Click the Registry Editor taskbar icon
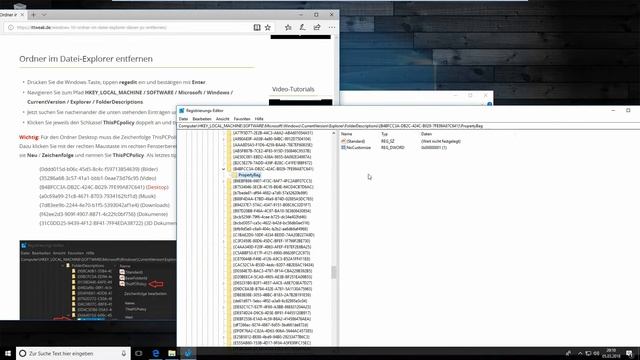Image resolution: width=640 pixels, height=360 pixels. coord(188,353)
